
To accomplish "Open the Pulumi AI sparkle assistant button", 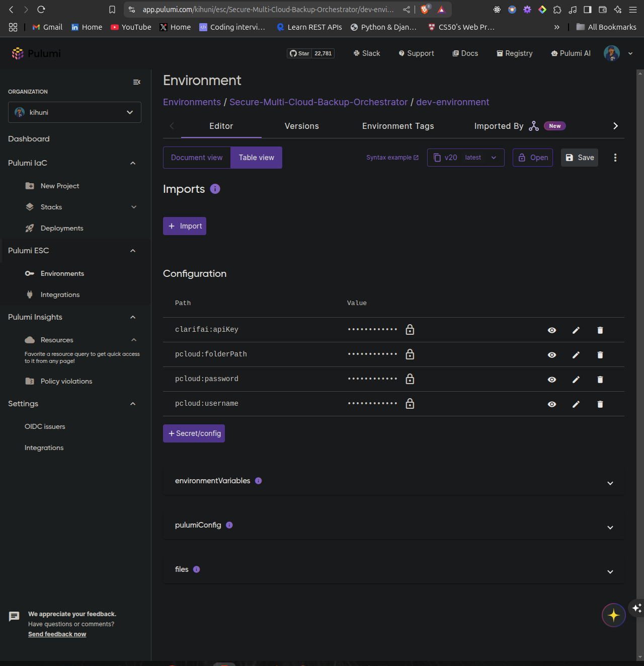I will (614, 615).
